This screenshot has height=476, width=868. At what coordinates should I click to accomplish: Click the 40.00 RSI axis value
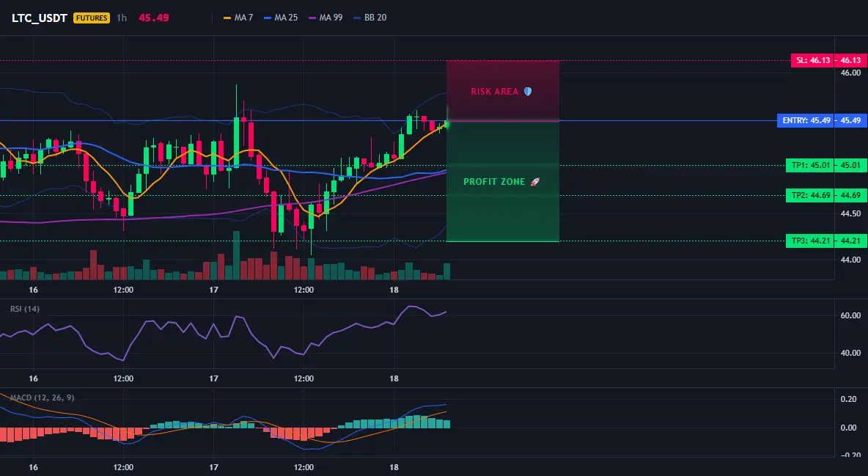click(851, 353)
